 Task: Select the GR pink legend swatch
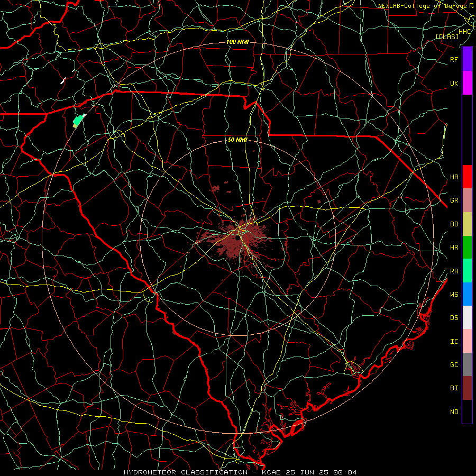pyautogui.click(x=467, y=200)
